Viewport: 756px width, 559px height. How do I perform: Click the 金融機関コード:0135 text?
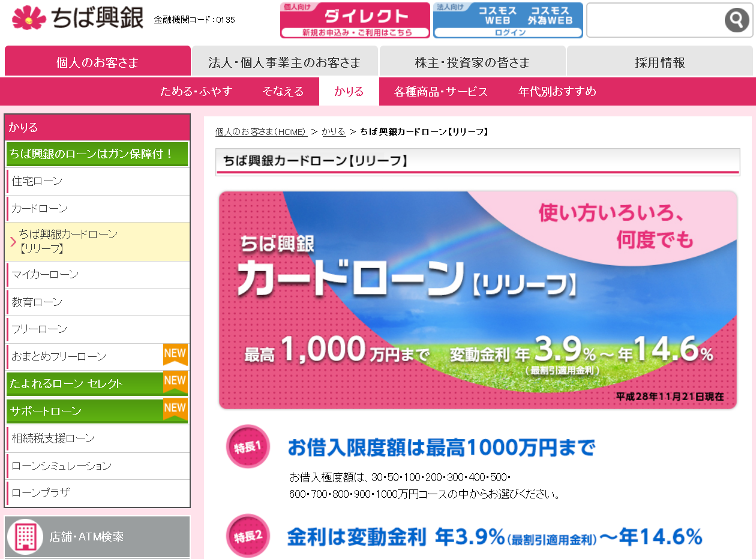[x=194, y=20]
